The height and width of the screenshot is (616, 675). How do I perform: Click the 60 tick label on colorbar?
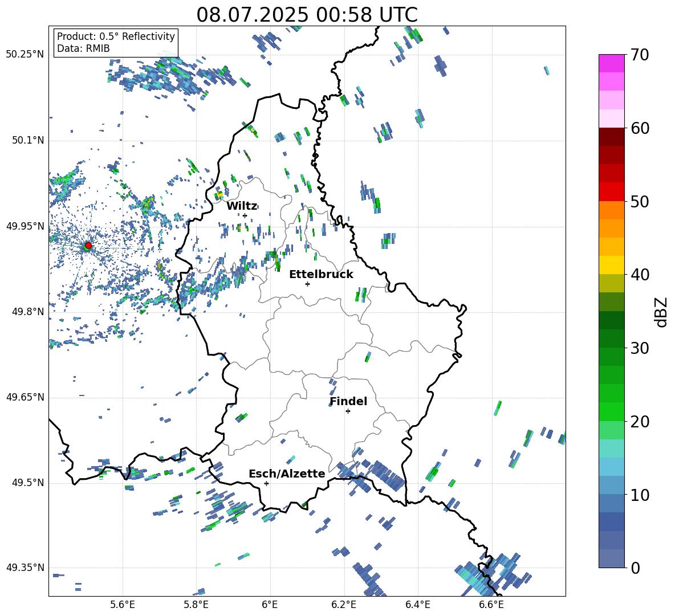click(640, 128)
